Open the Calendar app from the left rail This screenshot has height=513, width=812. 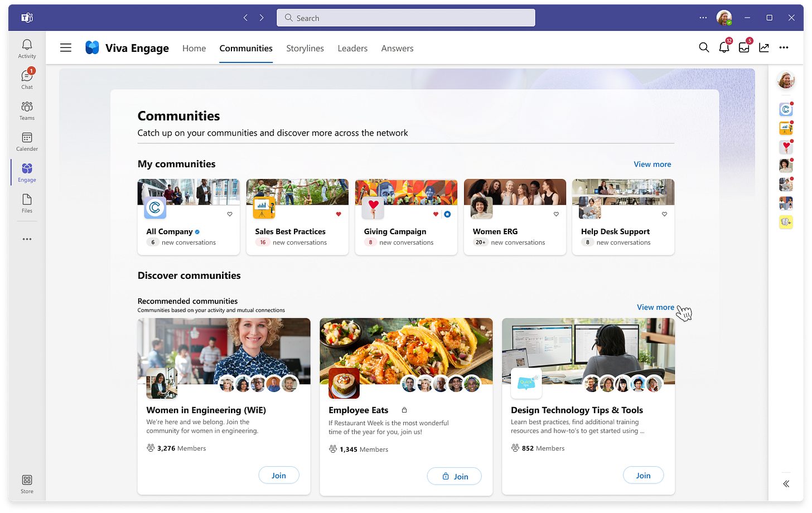coord(26,141)
